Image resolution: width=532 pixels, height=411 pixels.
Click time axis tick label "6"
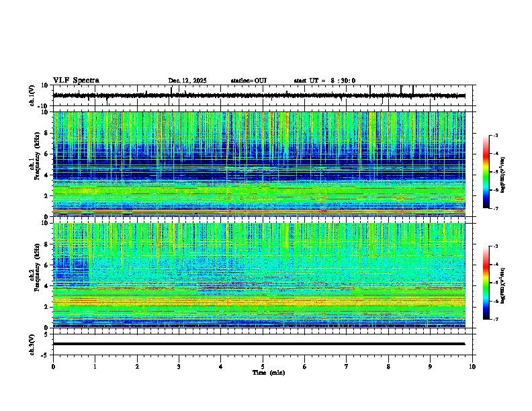pos(305,367)
